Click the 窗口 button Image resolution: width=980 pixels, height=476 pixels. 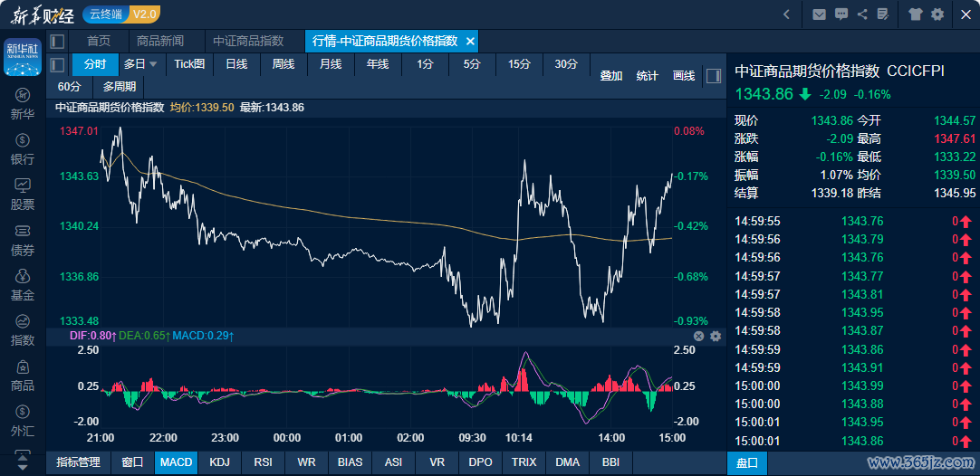(132, 462)
